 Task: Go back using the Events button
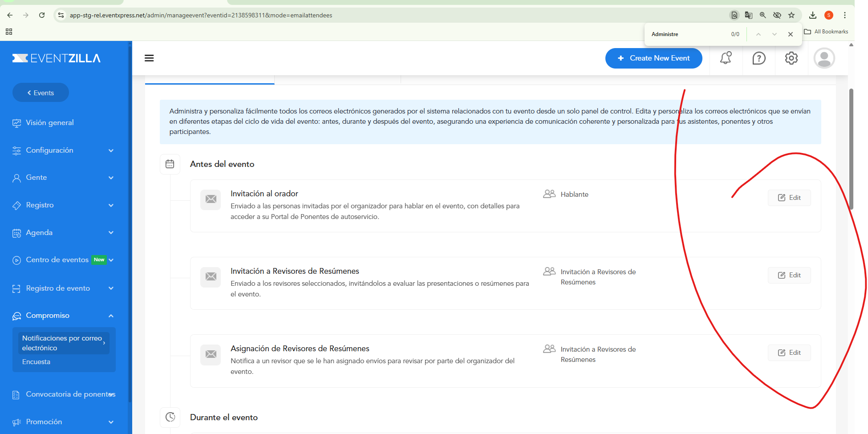41,93
